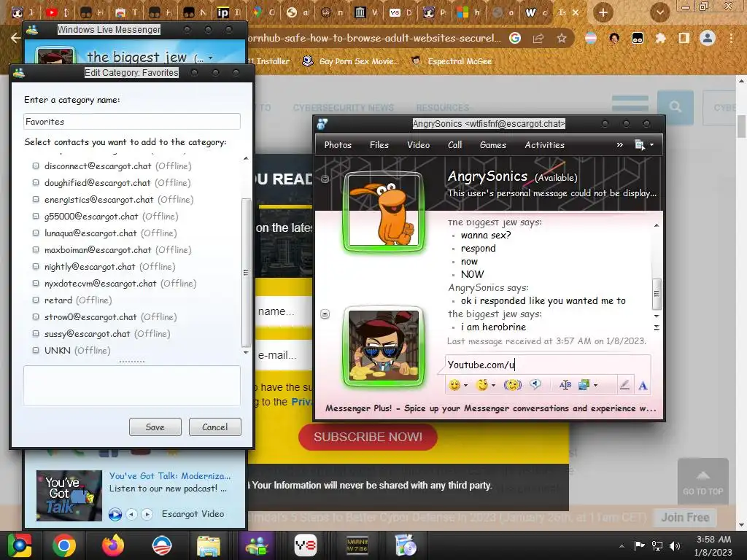Open a new Chrome tab
Image resolution: width=747 pixels, height=560 pixels.
(603, 12)
